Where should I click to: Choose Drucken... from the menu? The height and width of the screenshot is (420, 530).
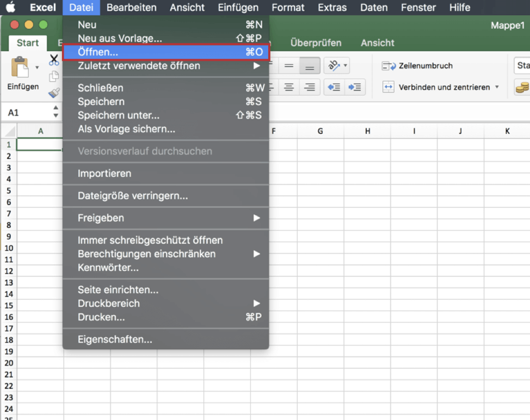(165, 317)
